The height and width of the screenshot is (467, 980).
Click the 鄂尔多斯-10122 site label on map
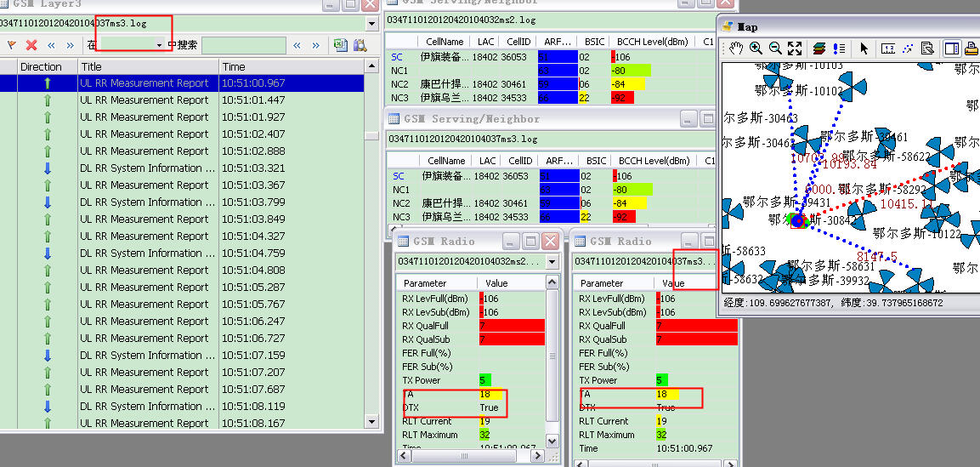pyautogui.click(x=917, y=233)
